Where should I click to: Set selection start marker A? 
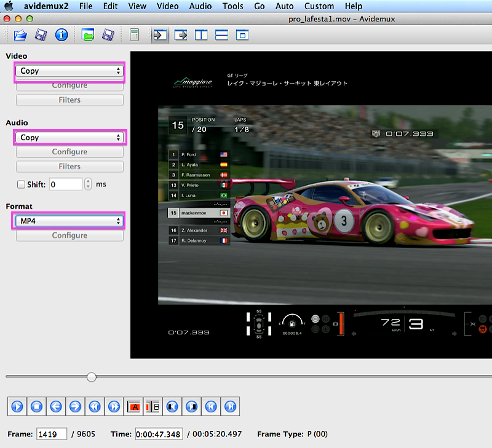(x=134, y=406)
